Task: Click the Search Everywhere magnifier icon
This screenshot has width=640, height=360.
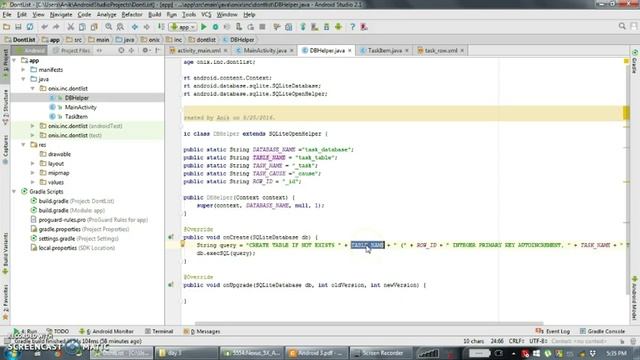Action: click(622, 26)
